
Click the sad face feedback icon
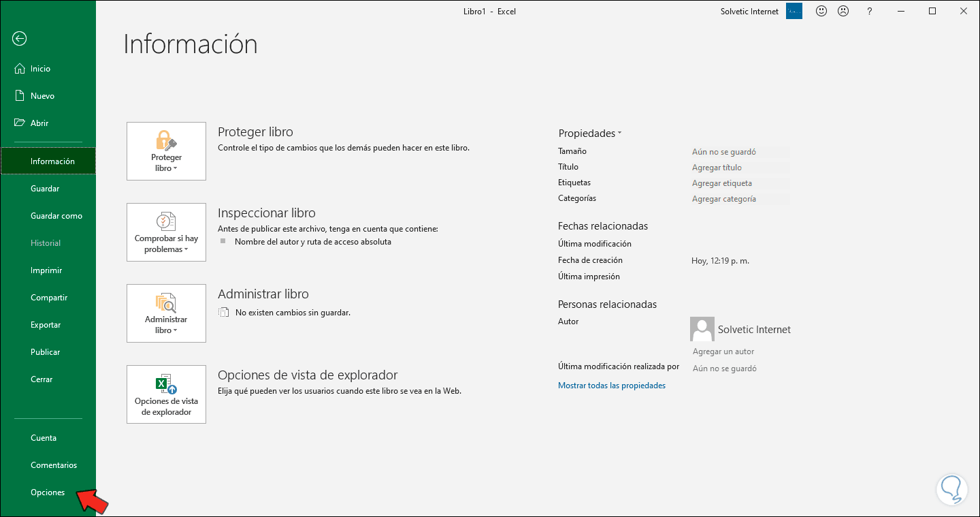843,12
